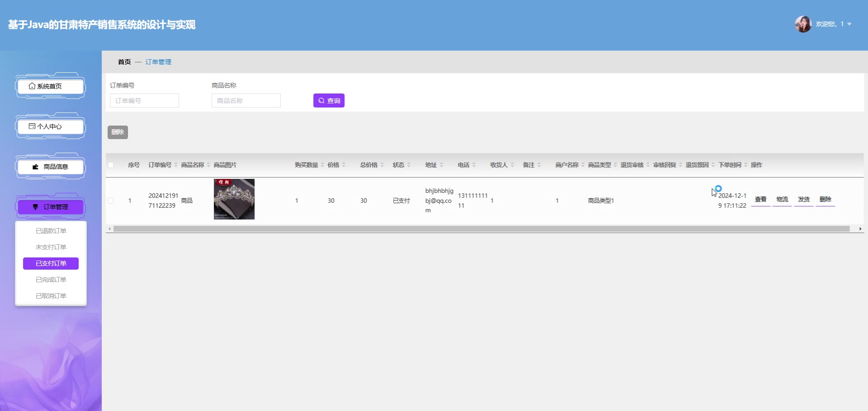868x411 pixels.
Task: Click 删除 in the order row actions
Action: click(x=826, y=200)
